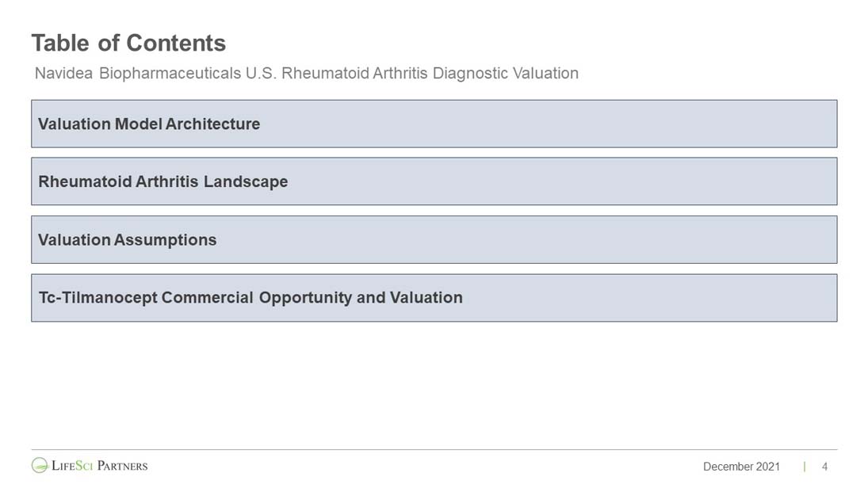Click the word "Contents" in the title
This screenshot has height=488, width=868.
[176, 43]
